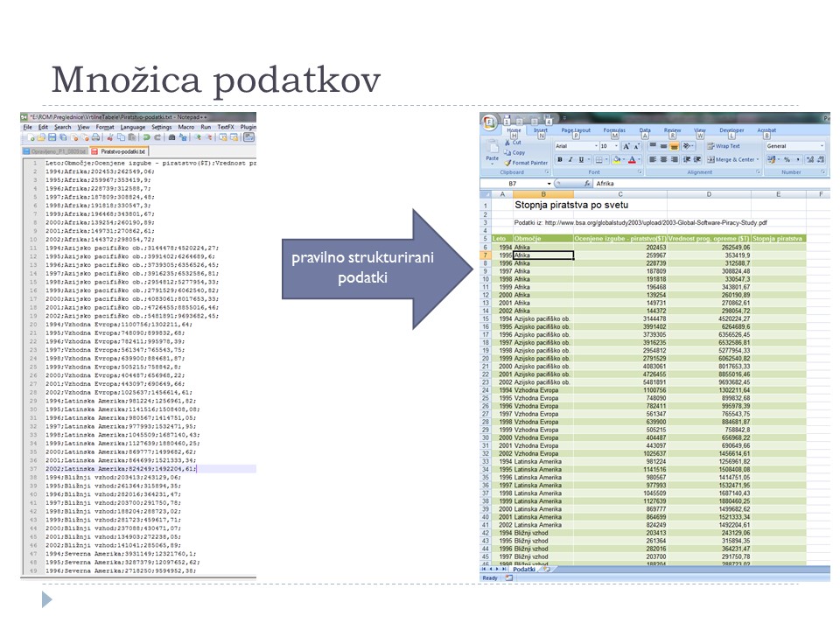Open the General number format dropdown
The width and height of the screenshot is (840, 630).
coord(822,146)
